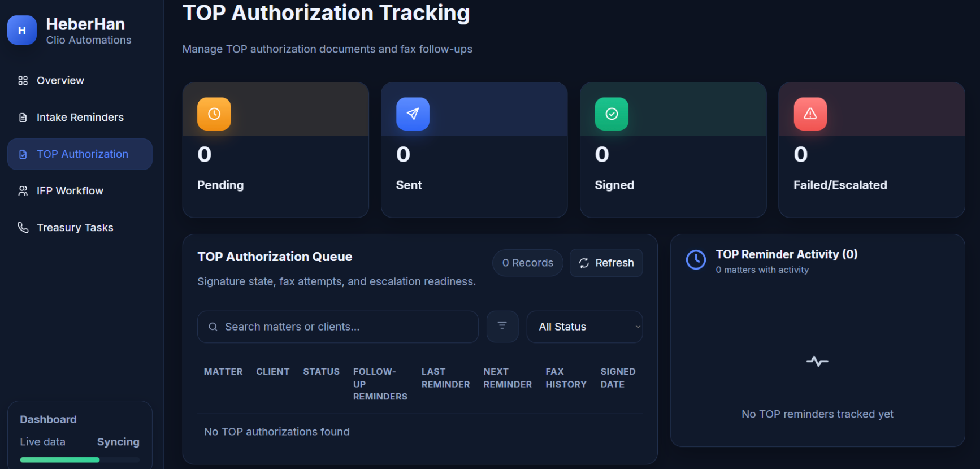Click the FAX HISTORY column header
This screenshot has width=980, height=469.
[566, 378]
